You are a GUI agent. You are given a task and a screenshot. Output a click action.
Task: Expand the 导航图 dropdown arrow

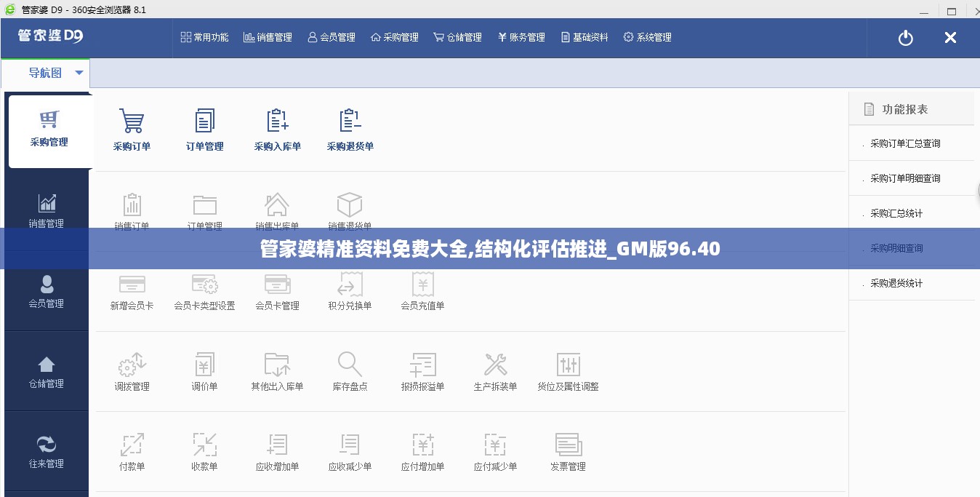[79, 73]
